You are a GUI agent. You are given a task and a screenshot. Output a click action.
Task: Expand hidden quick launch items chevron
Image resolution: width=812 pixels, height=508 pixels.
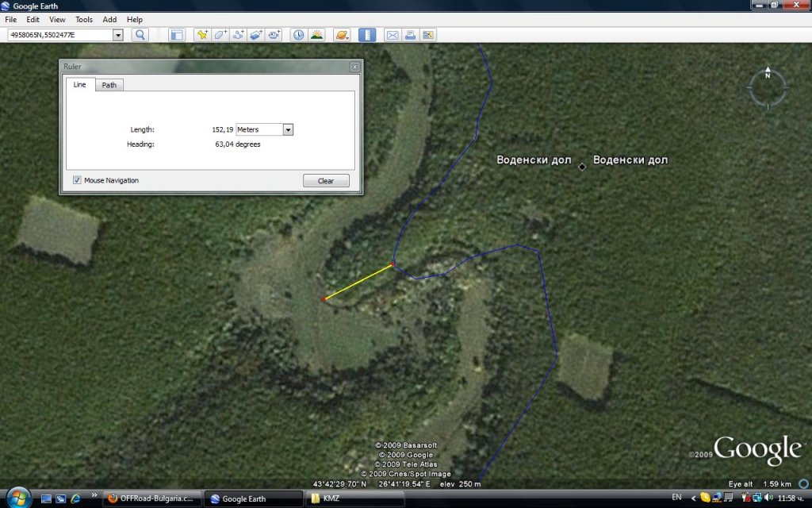pyautogui.click(x=94, y=496)
